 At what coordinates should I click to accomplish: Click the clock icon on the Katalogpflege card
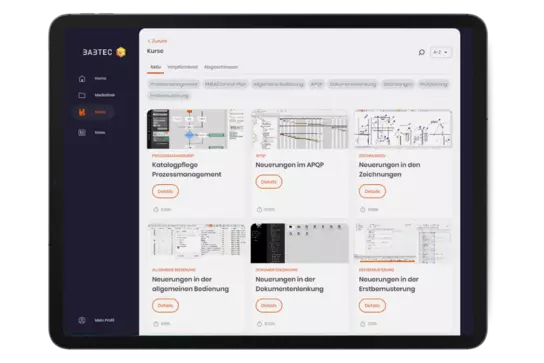(x=156, y=210)
